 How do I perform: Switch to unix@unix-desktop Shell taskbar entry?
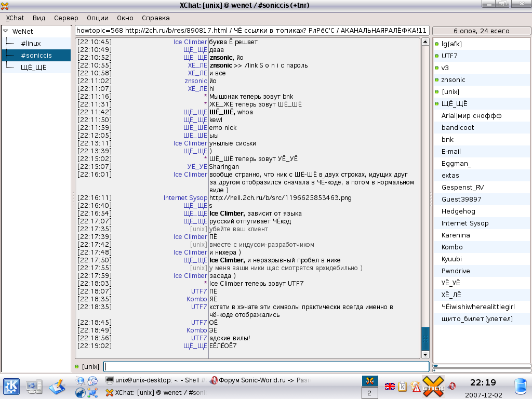coord(155,380)
